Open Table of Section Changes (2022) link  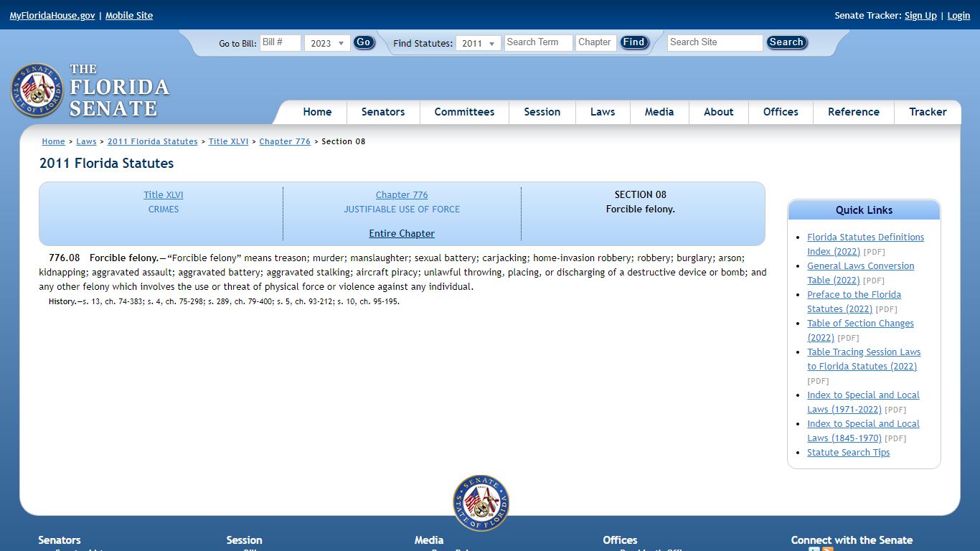pyautogui.click(x=860, y=330)
